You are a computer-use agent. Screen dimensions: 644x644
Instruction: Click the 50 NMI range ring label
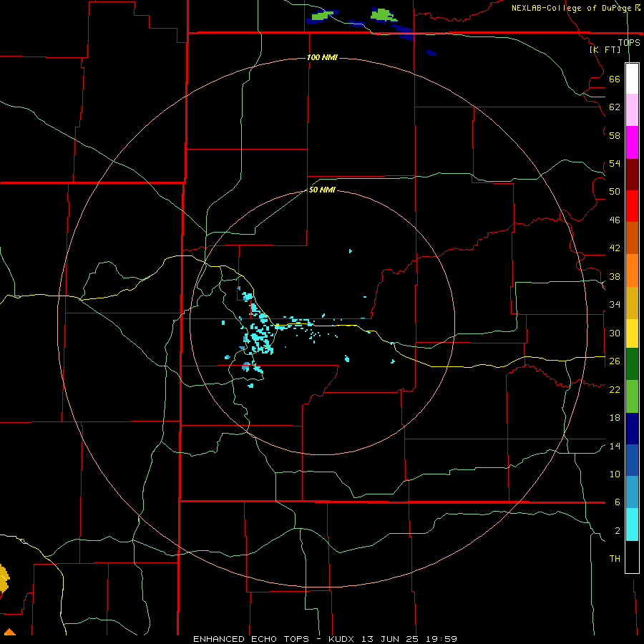click(x=322, y=190)
